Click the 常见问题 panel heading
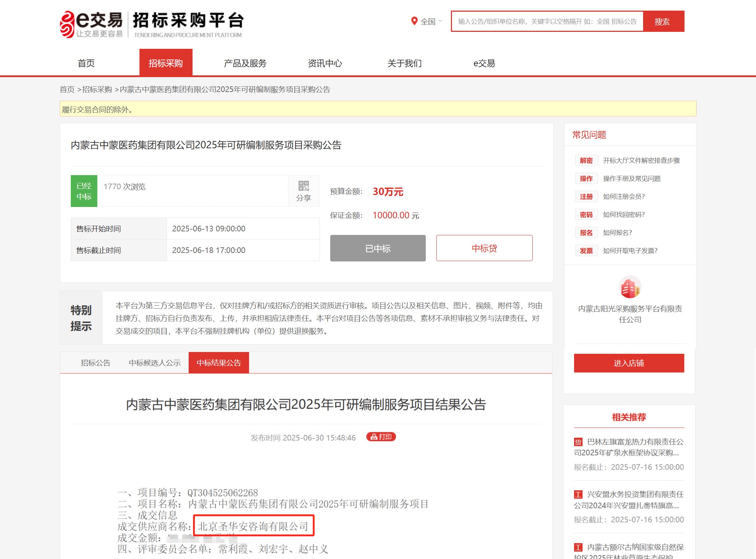The width and height of the screenshot is (756, 559). pos(589,135)
